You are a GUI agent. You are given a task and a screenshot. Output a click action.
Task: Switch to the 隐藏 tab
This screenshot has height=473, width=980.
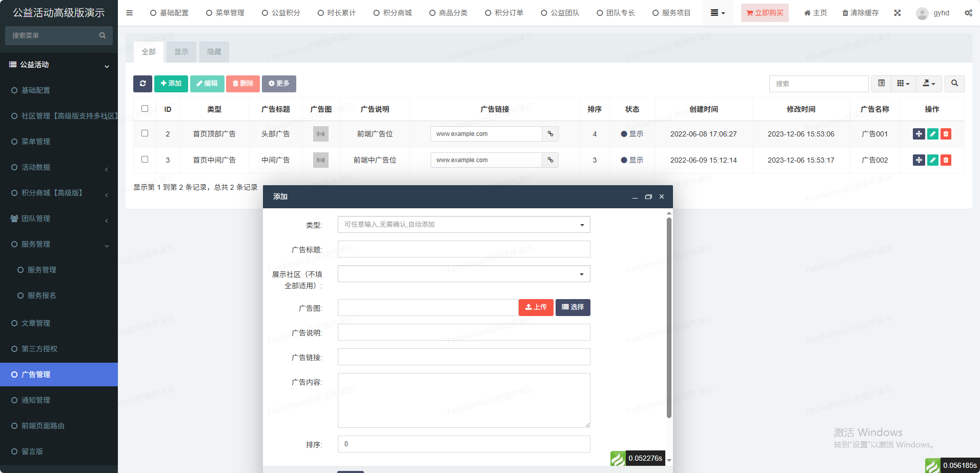[x=214, y=52]
